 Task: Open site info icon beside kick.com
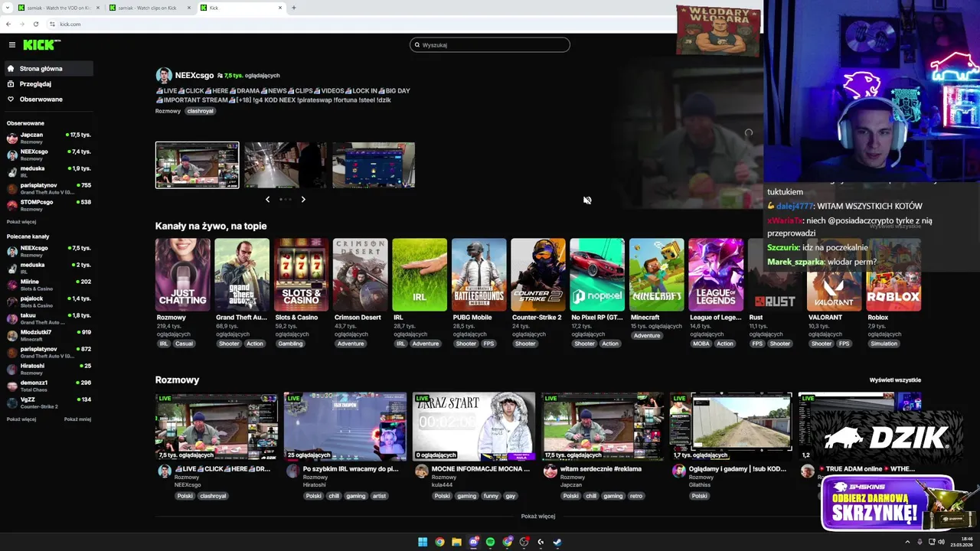click(x=52, y=24)
